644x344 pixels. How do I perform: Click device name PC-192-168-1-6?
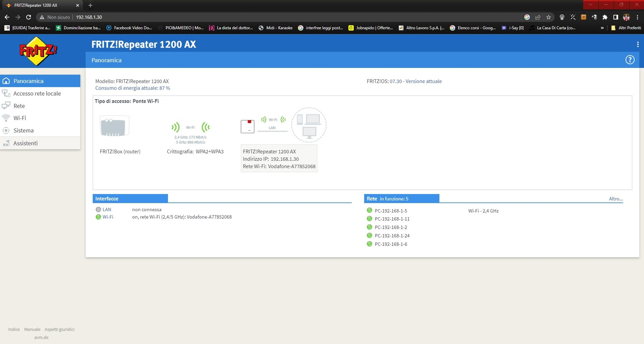tap(391, 244)
